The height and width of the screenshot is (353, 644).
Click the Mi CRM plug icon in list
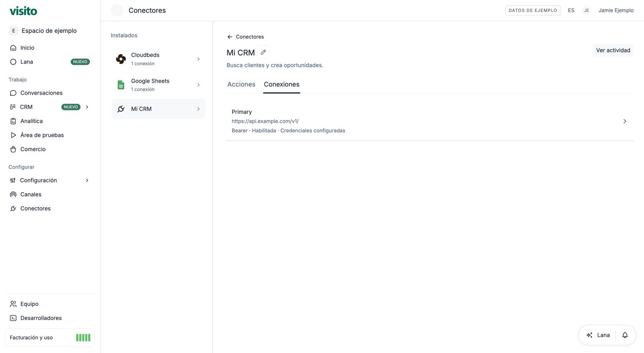click(x=121, y=109)
